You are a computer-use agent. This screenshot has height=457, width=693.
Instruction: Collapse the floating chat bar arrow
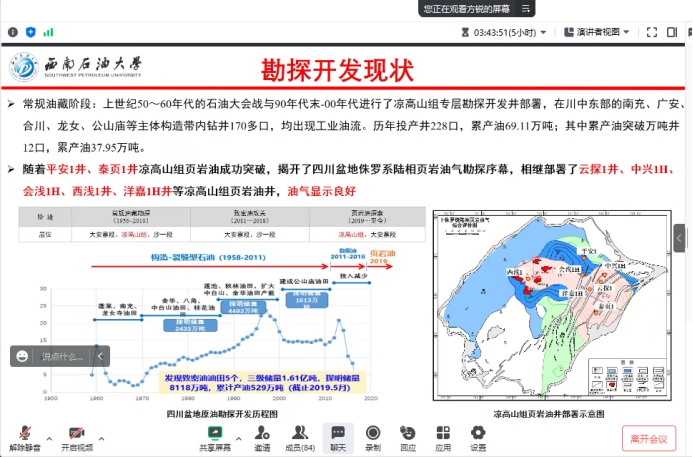(101, 356)
